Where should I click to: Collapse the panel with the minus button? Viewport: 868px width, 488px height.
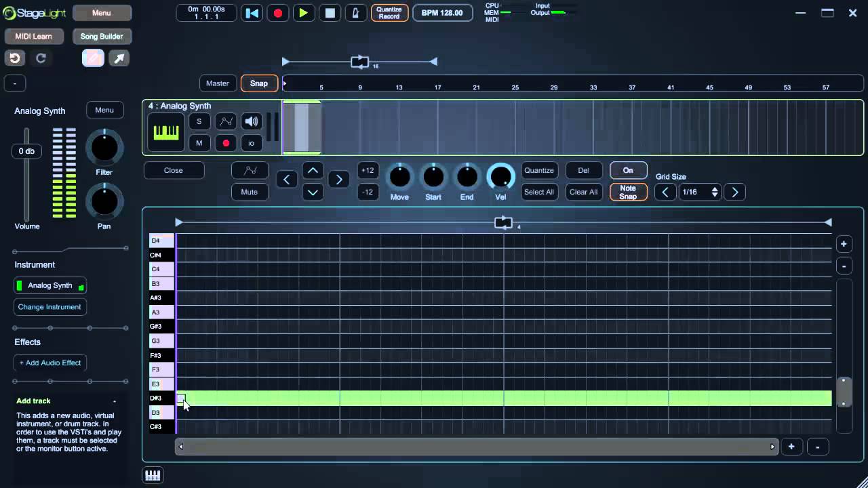click(15, 83)
